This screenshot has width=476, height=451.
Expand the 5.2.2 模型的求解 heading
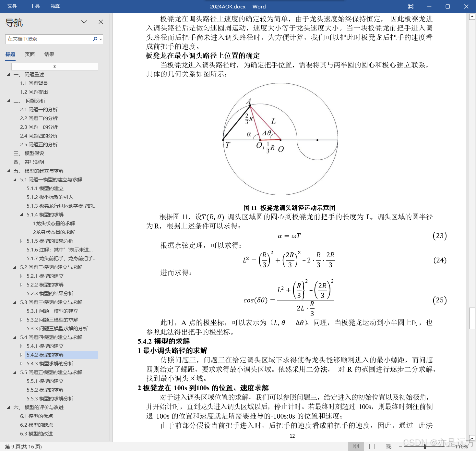[21, 285]
